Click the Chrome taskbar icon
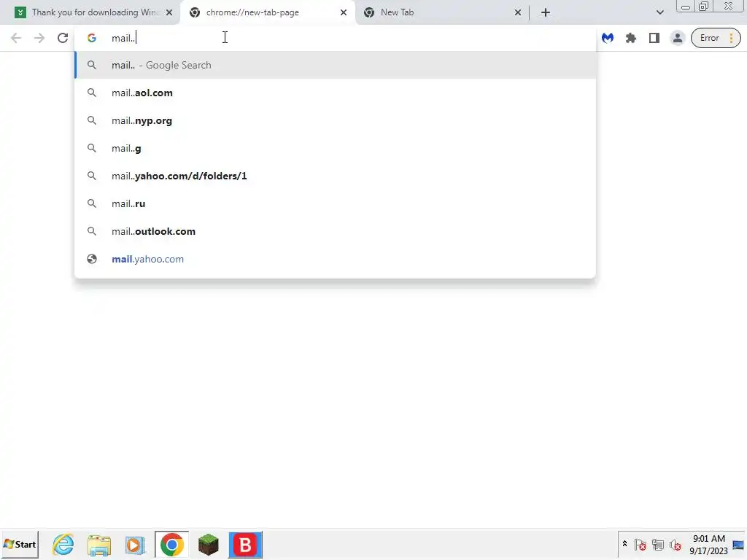747x560 pixels. pyautogui.click(x=172, y=544)
